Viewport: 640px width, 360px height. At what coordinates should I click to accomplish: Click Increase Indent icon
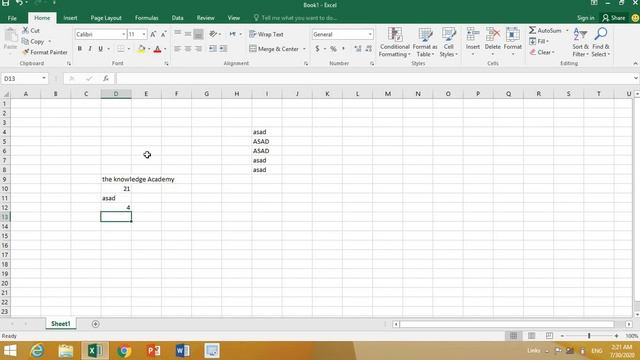point(223,49)
